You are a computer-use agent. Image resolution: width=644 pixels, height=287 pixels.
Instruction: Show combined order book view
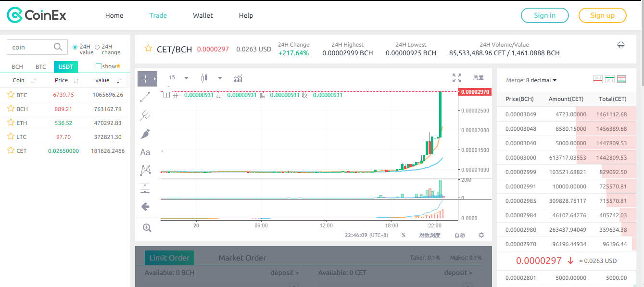coord(621,79)
